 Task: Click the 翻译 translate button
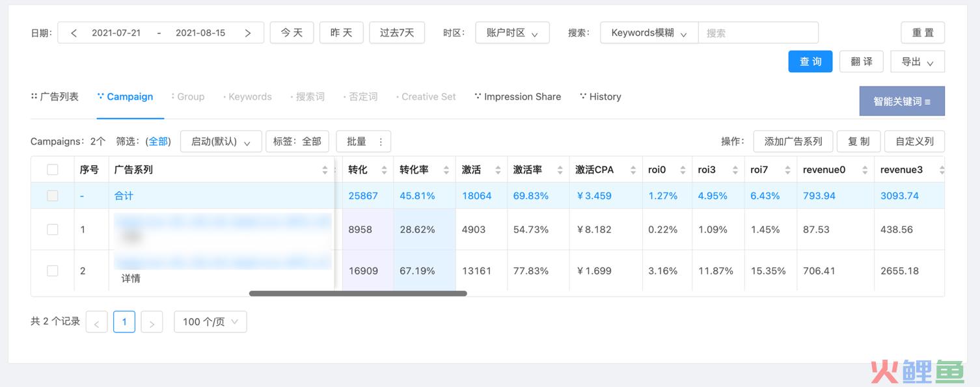click(862, 62)
